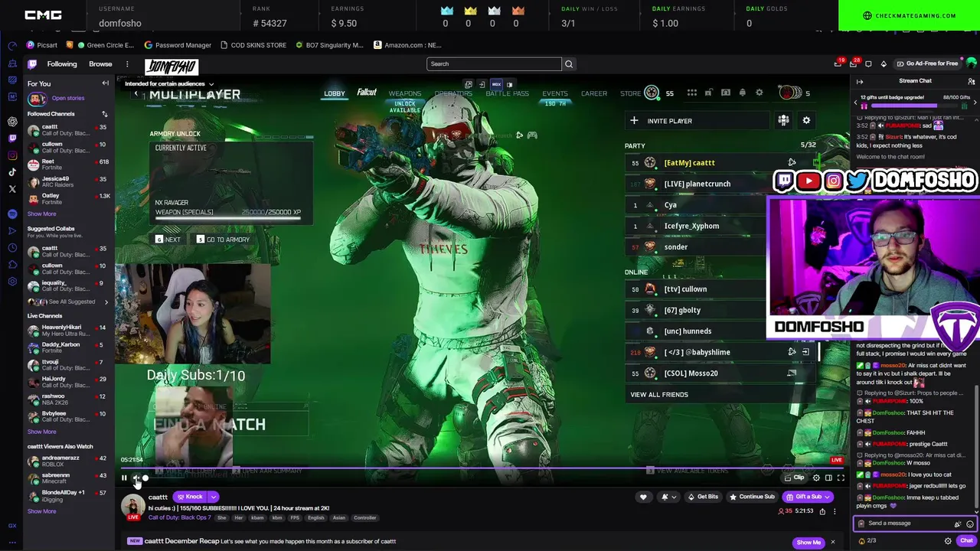Screen dimensions: 980x551
Task: Open Twitch inbox notifications icon with 19 badge
Action: click(838, 64)
